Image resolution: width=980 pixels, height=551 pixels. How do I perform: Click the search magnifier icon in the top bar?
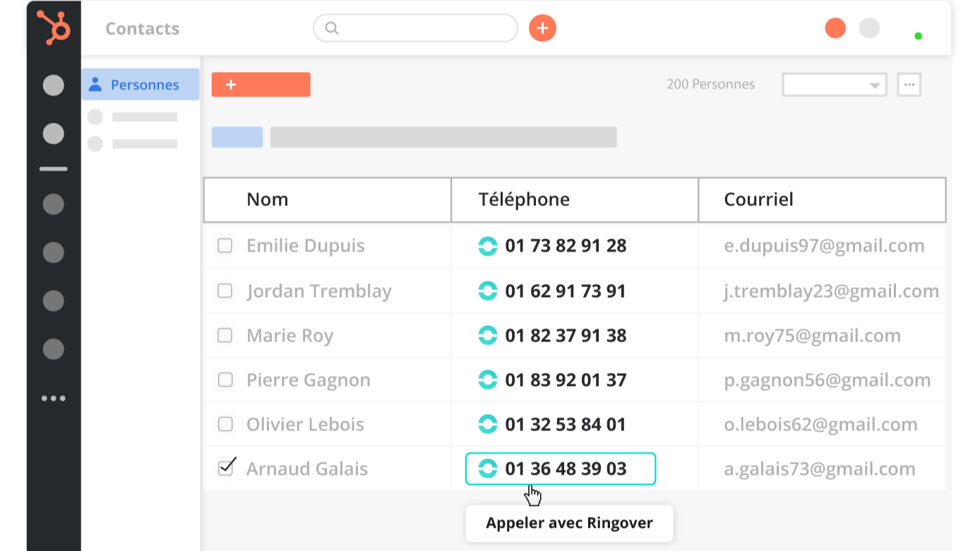point(331,28)
